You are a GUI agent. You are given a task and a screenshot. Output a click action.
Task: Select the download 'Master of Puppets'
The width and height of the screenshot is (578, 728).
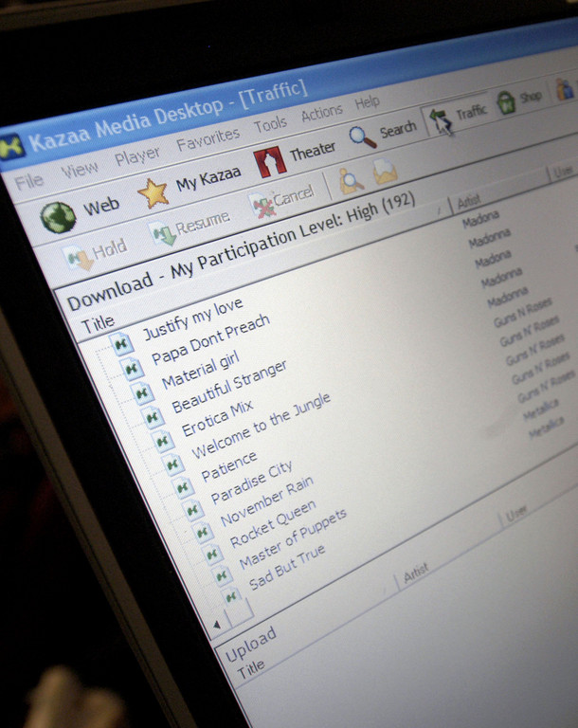click(x=293, y=538)
